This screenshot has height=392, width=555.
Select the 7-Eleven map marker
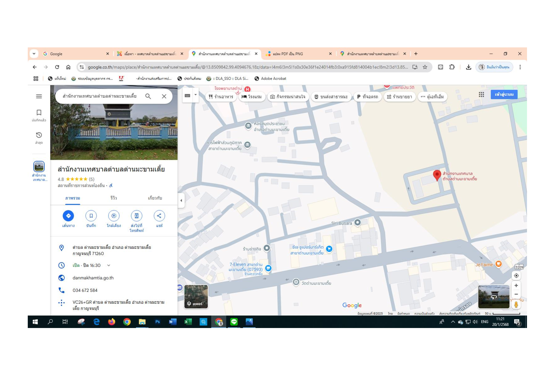(268, 268)
